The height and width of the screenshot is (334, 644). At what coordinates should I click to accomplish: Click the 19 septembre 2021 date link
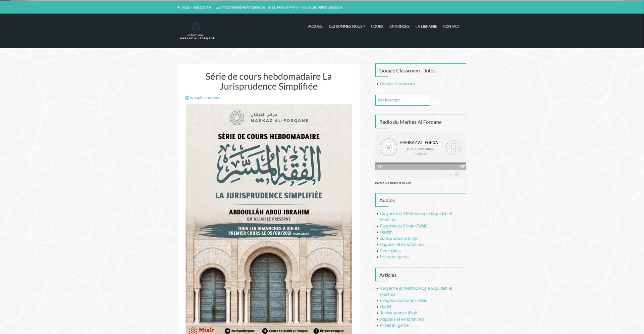[205, 98]
